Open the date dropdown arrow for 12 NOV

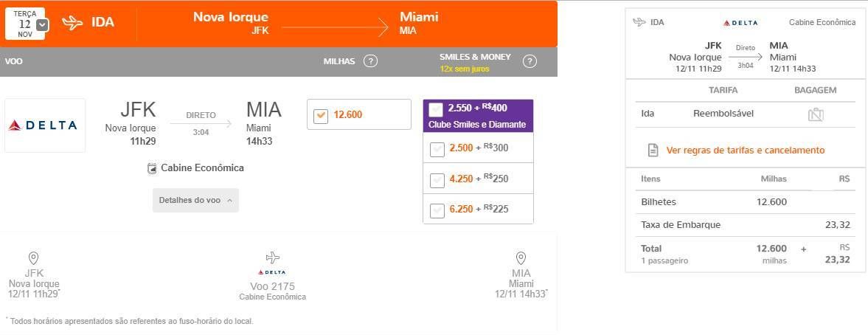tap(42, 25)
